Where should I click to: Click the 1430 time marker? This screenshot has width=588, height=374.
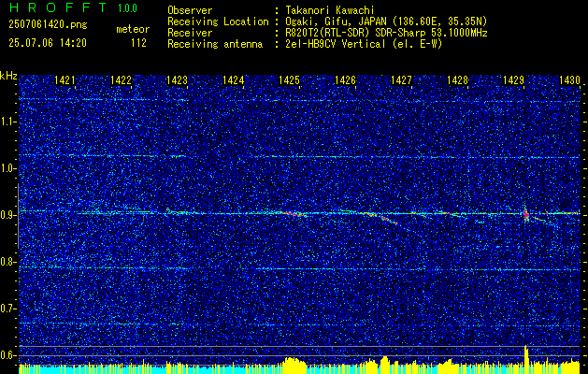pos(569,79)
